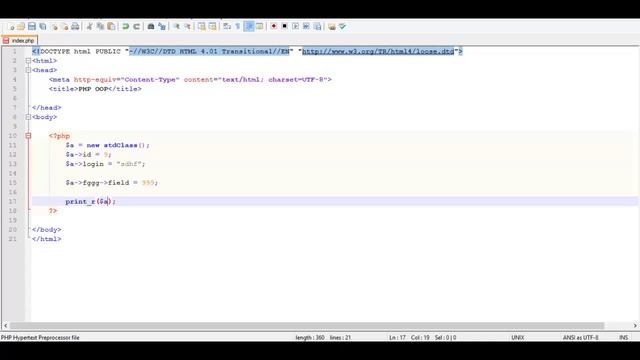
Task: Click the meta http-equiv line
Action: click(x=190, y=80)
